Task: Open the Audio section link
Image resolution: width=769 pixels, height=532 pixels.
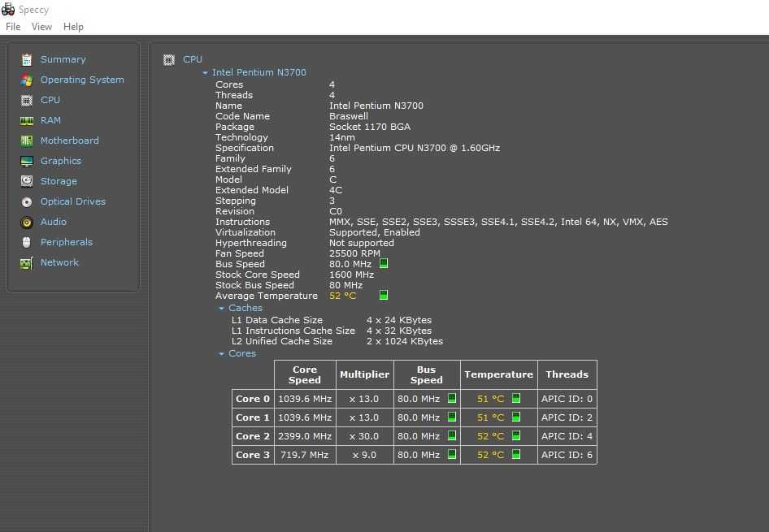Action: pos(53,222)
